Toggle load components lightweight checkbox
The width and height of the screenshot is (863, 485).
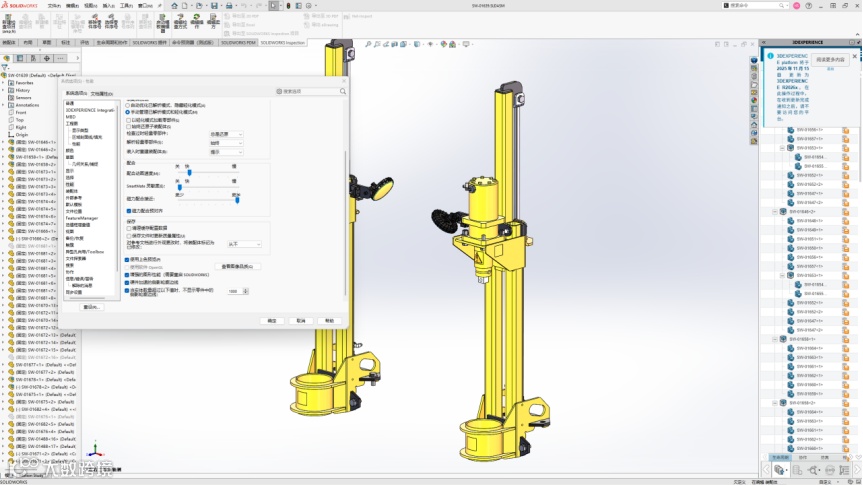tap(128, 120)
